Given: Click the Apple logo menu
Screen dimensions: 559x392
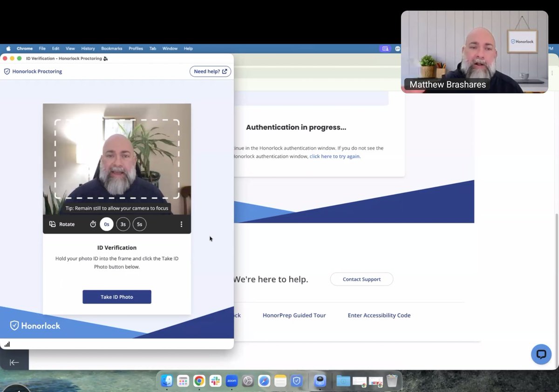Looking at the screenshot, I should click(x=8, y=48).
